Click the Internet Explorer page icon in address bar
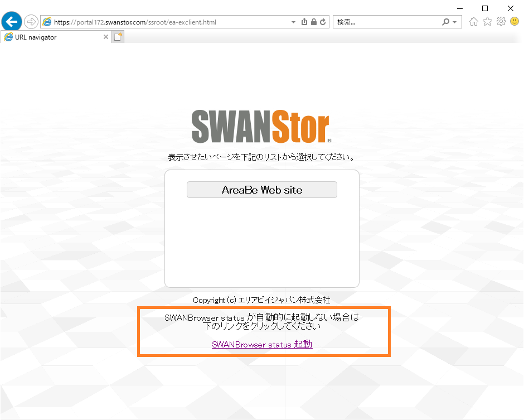This screenshot has height=420, width=524. [47, 22]
